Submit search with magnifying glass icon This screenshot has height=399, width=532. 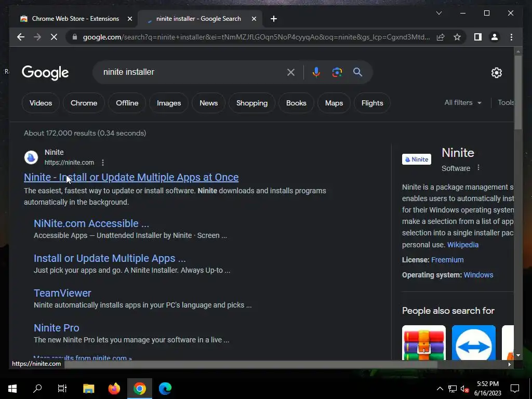pyautogui.click(x=357, y=72)
